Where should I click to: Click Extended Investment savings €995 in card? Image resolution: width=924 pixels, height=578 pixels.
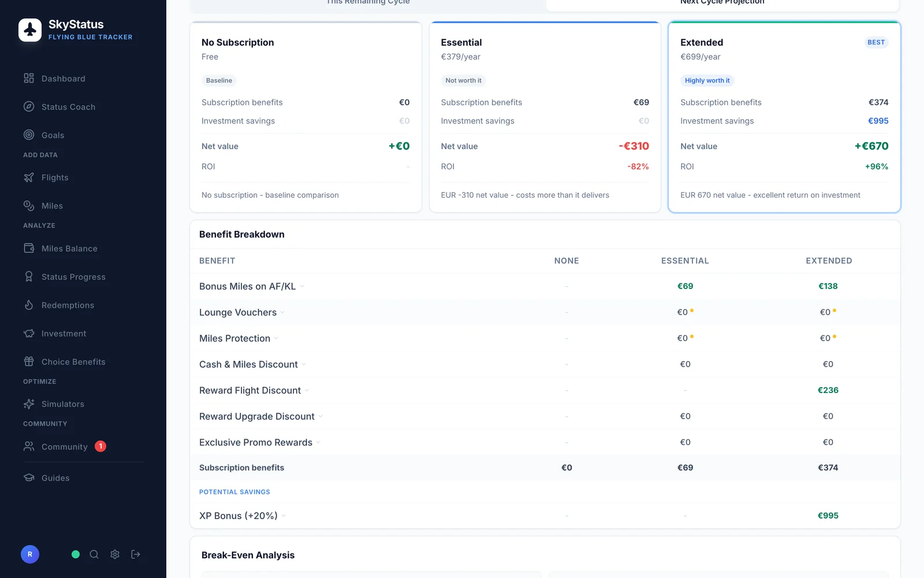click(x=878, y=121)
